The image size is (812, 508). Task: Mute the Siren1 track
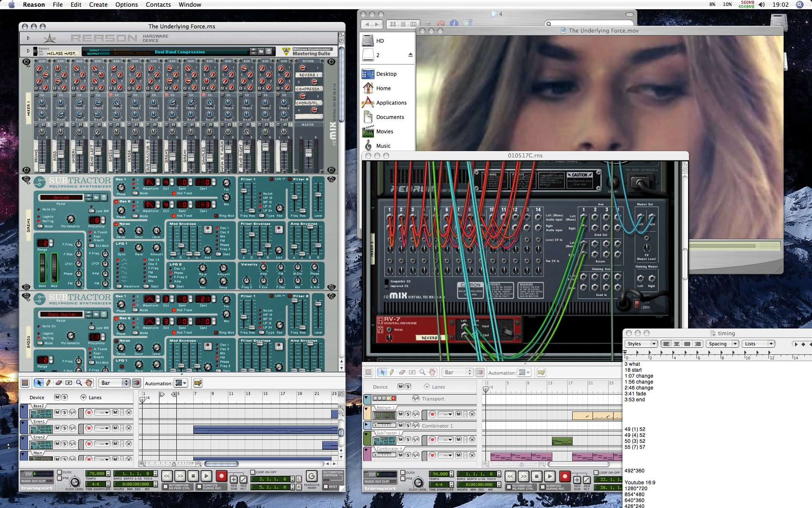pos(57,428)
